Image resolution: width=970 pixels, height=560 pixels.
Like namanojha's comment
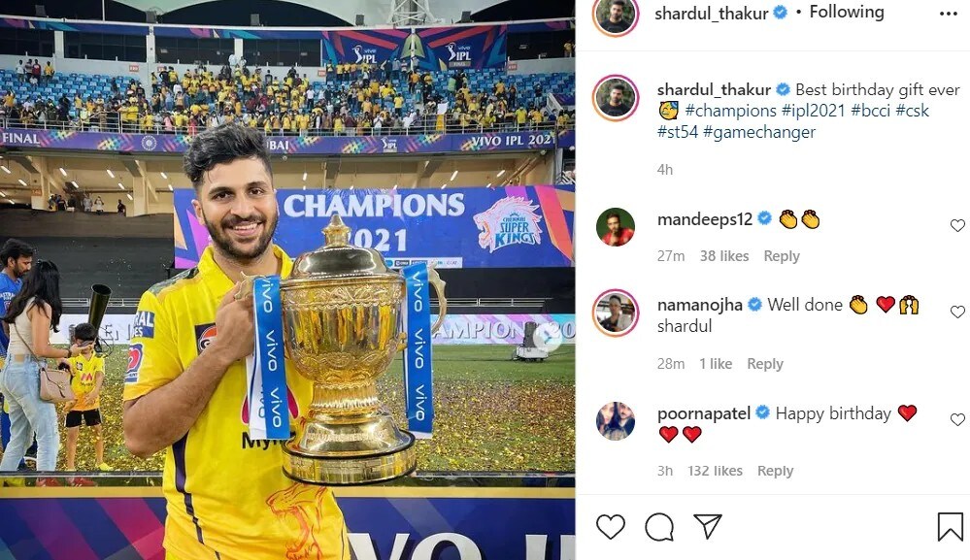(957, 312)
